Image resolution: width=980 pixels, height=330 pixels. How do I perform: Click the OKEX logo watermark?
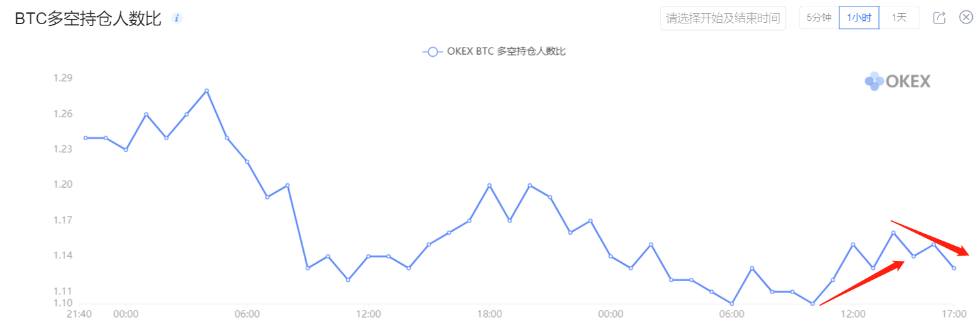tap(898, 82)
